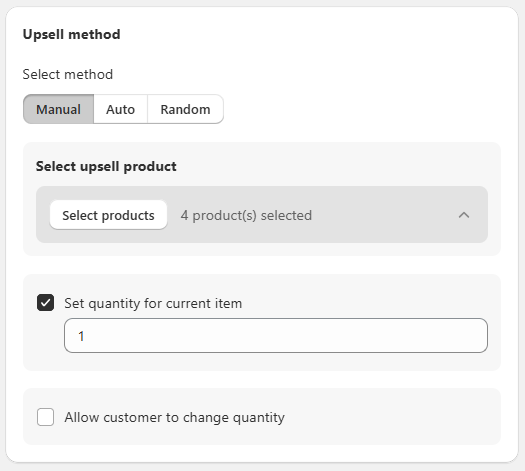Click the empty change-quantity checkbox square
The width and height of the screenshot is (525, 471).
(46, 417)
